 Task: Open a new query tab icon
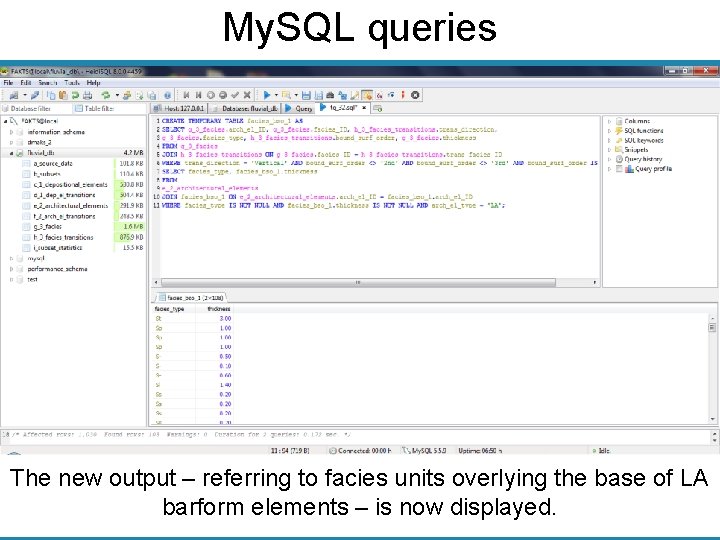click(377, 108)
